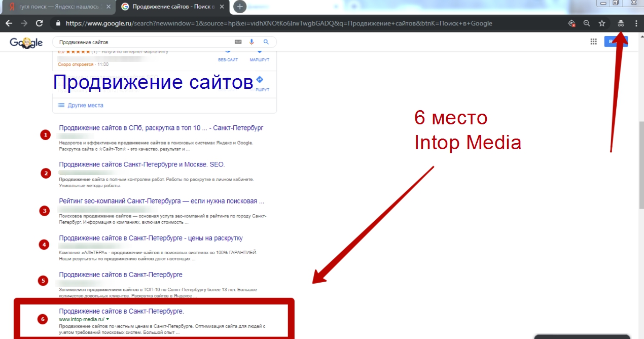The width and height of the screenshot is (644, 339).
Task: Click the incognito mode icon
Action: coord(620,23)
